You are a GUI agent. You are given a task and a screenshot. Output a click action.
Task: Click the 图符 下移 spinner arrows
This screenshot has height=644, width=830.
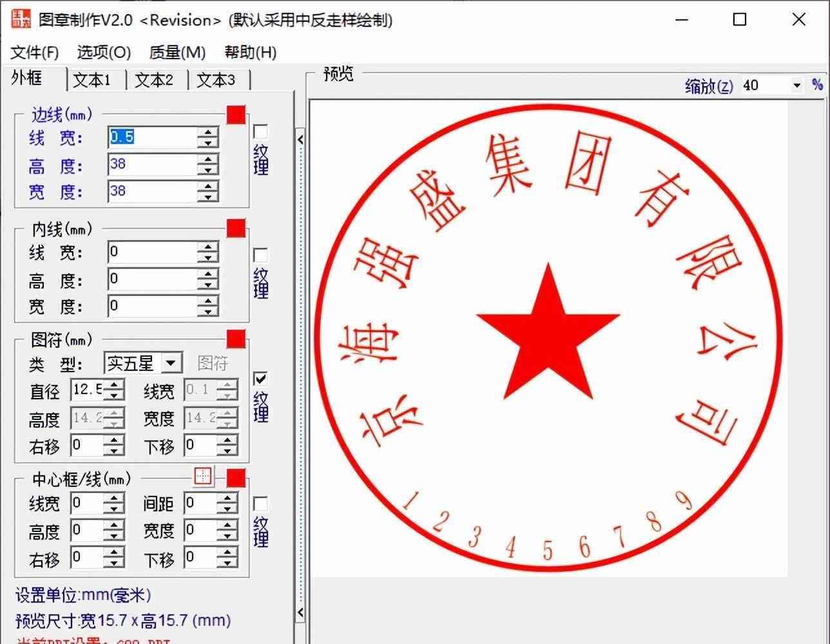[227, 445]
